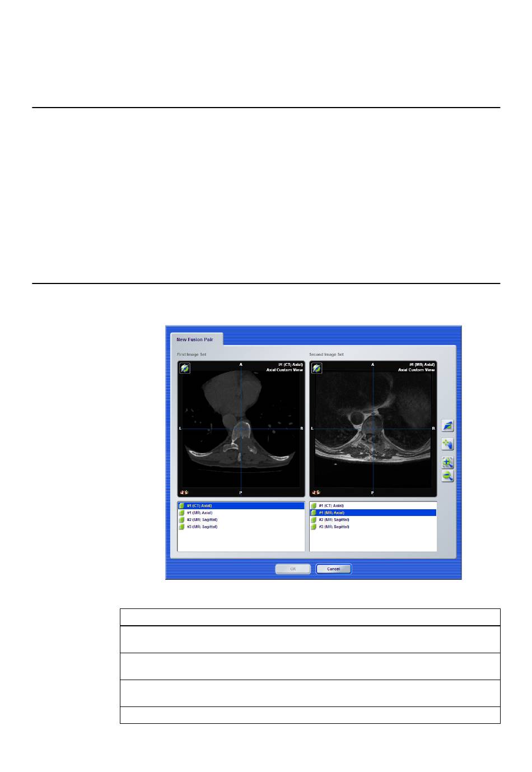Select #2 (MR; Sagittal) in first list
The width and height of the screenshot is (532, 772).
coord(241,519)
